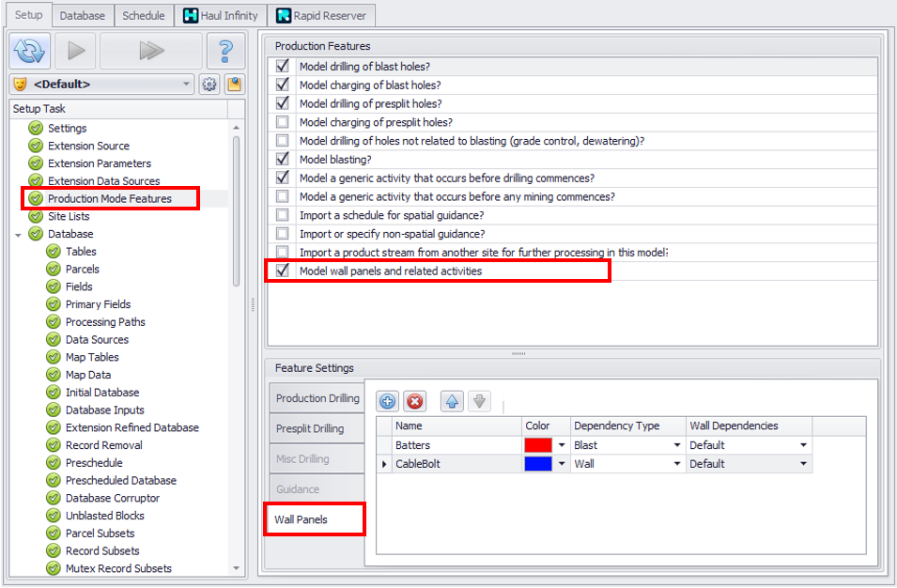897x588 pixels.
Task: Select Production Mode Features setup task
Action: 110,198
